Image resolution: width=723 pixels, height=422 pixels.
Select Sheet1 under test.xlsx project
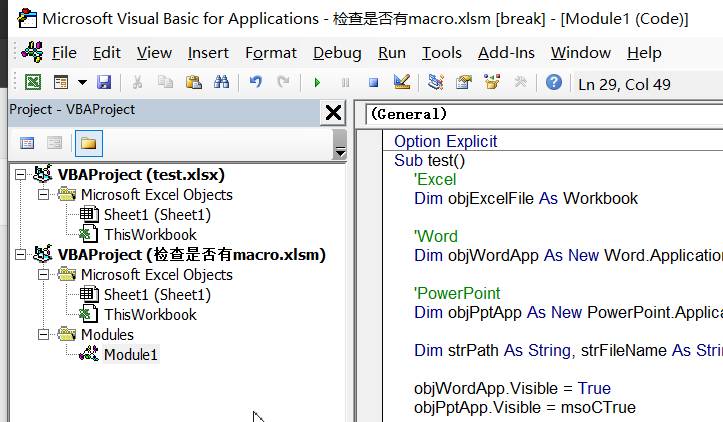click(x=157, y=215)
